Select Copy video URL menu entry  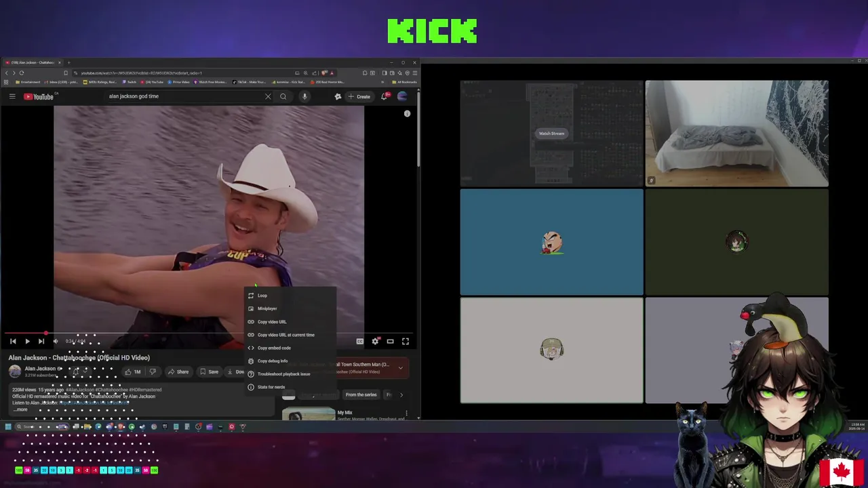click(290, 322)
